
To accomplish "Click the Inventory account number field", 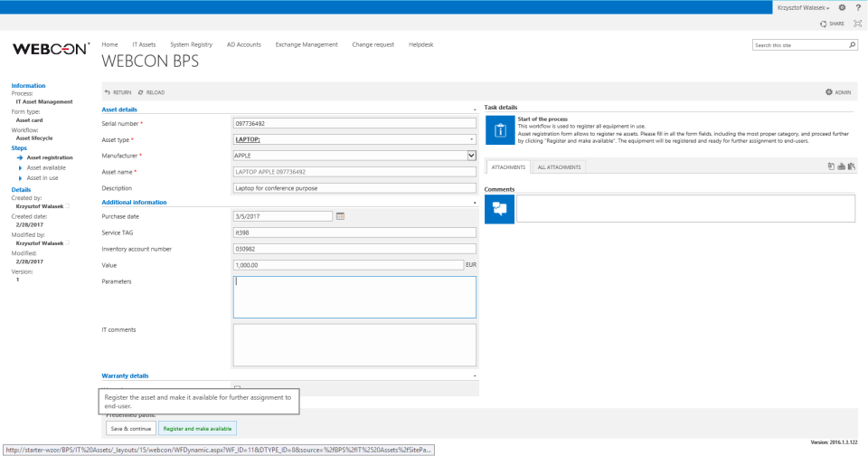I will coord(354,250).
